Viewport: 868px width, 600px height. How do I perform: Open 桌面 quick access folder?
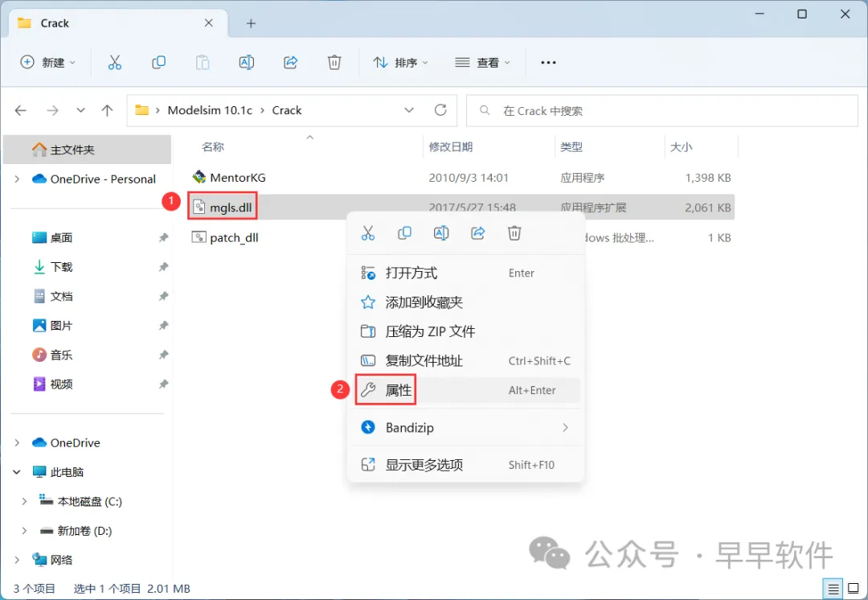tap(52, 238)
